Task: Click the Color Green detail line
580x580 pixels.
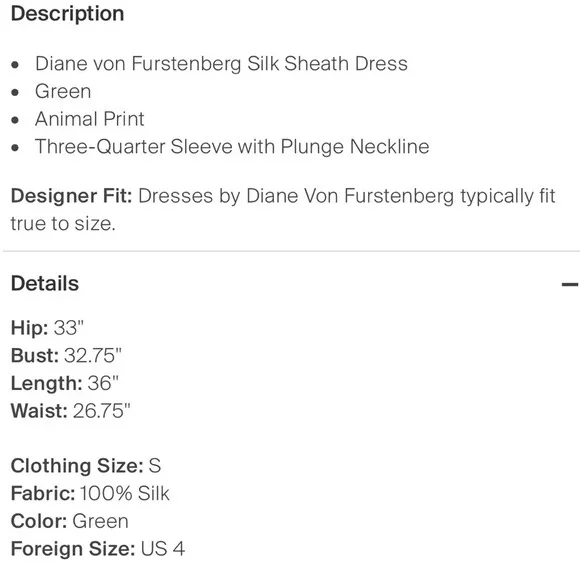Action: click(70, 521)
